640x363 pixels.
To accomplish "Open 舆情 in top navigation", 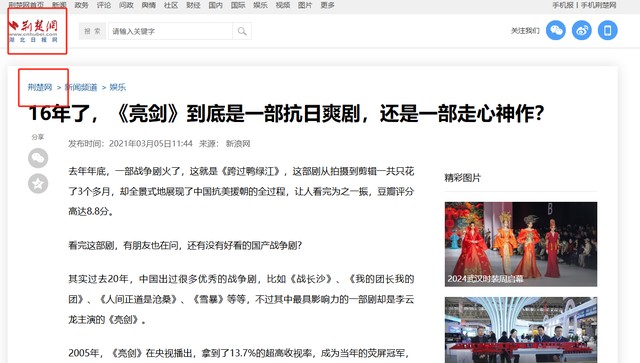I will click(x=149, y=5).
